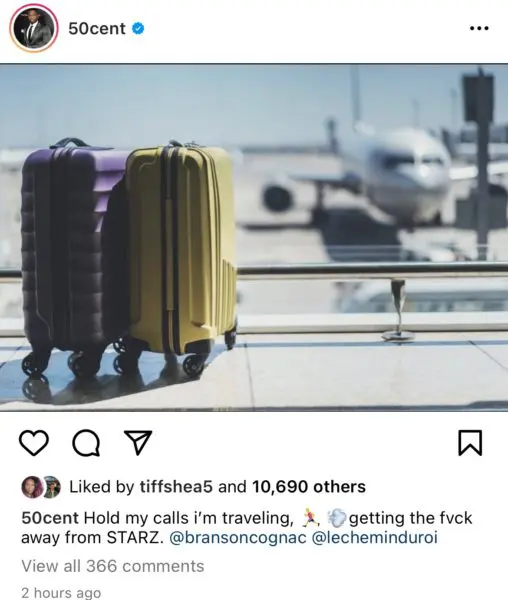
Task: Open the 50cent username in header
Action: coord(97,28)
